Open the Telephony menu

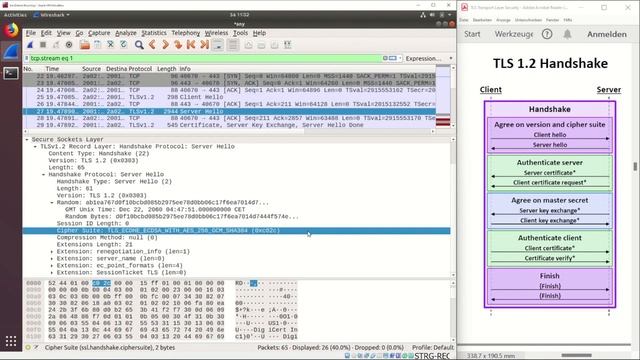pos(186,33)
